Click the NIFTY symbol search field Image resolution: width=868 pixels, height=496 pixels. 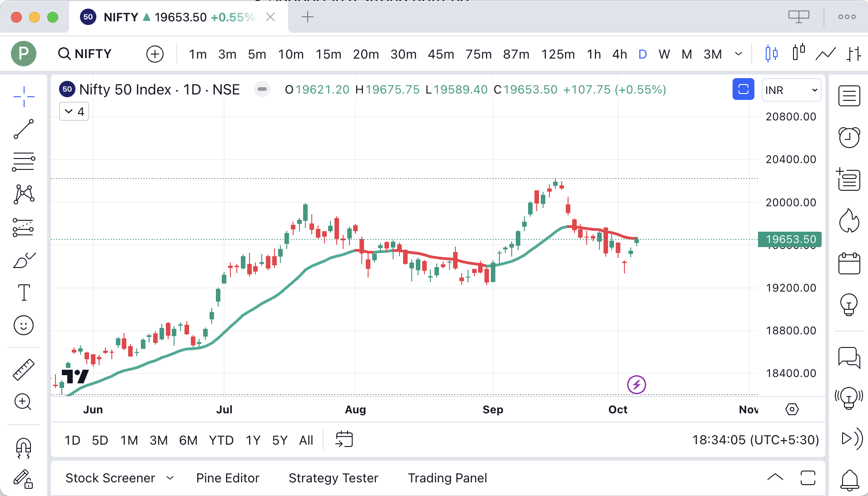pos(85,54)
